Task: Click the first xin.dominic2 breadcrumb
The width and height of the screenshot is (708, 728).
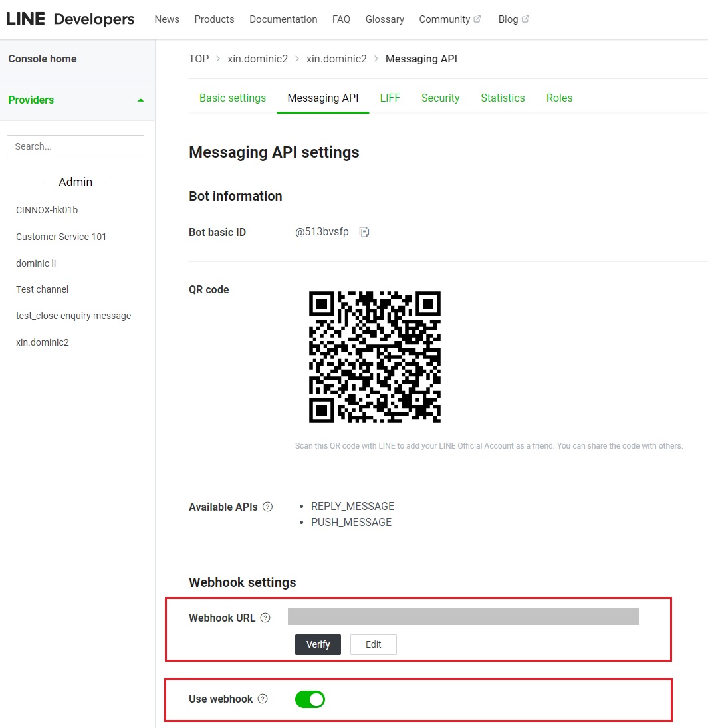Action: pos(258,59)
